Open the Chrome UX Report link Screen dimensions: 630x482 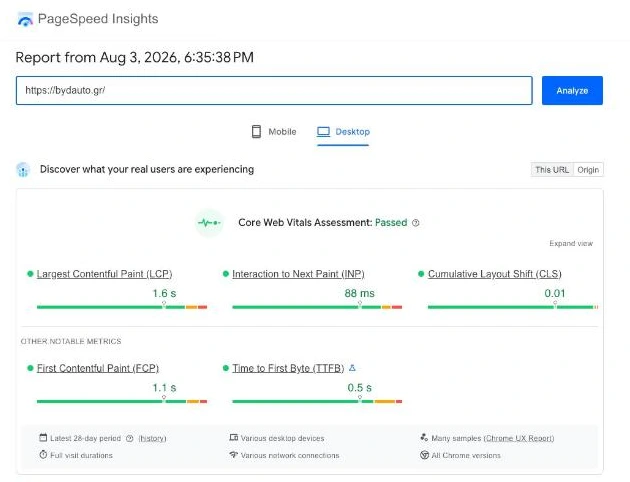pyautogui.click(x=519, y=438)
